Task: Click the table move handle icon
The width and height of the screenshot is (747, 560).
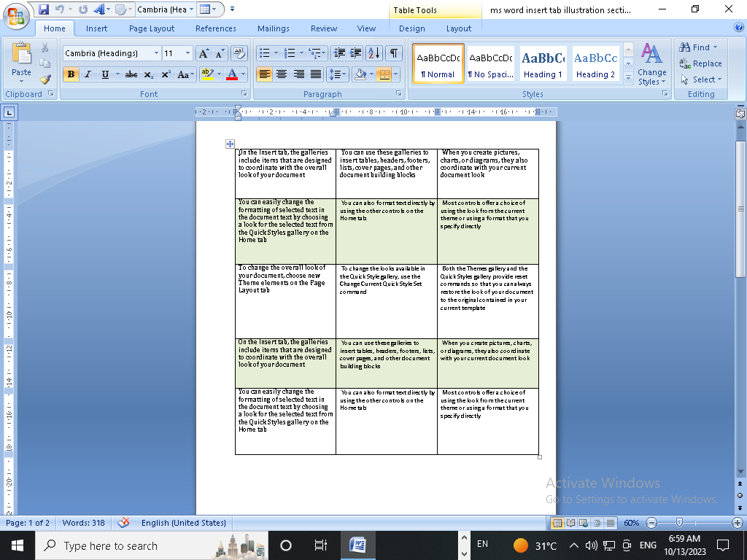Action: pyautogui.click(x=231, y=144)
